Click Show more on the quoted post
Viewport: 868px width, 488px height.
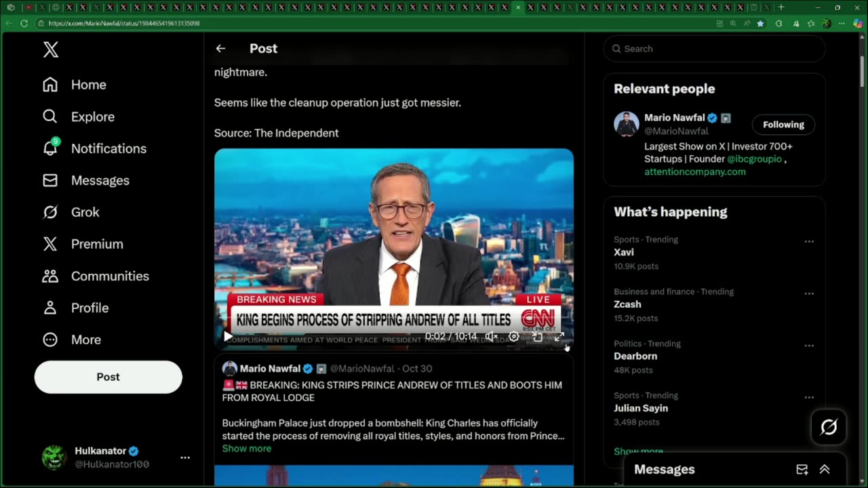click(x=247, y=449)
